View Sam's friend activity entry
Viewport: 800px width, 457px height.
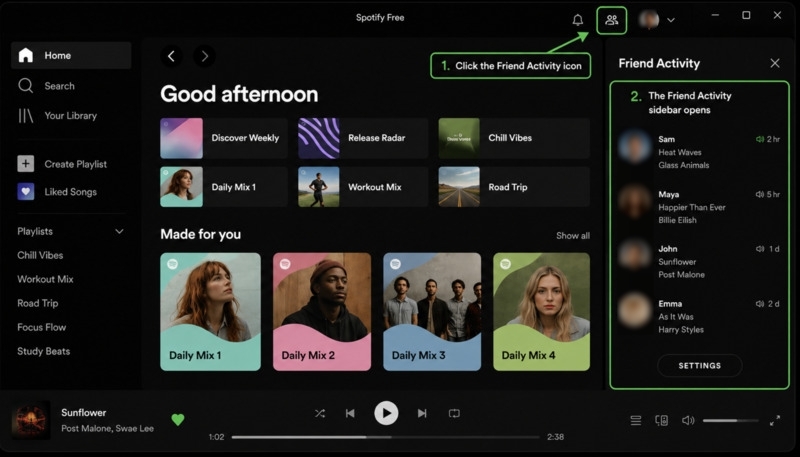pyautogui.click(x=699, y=152)
